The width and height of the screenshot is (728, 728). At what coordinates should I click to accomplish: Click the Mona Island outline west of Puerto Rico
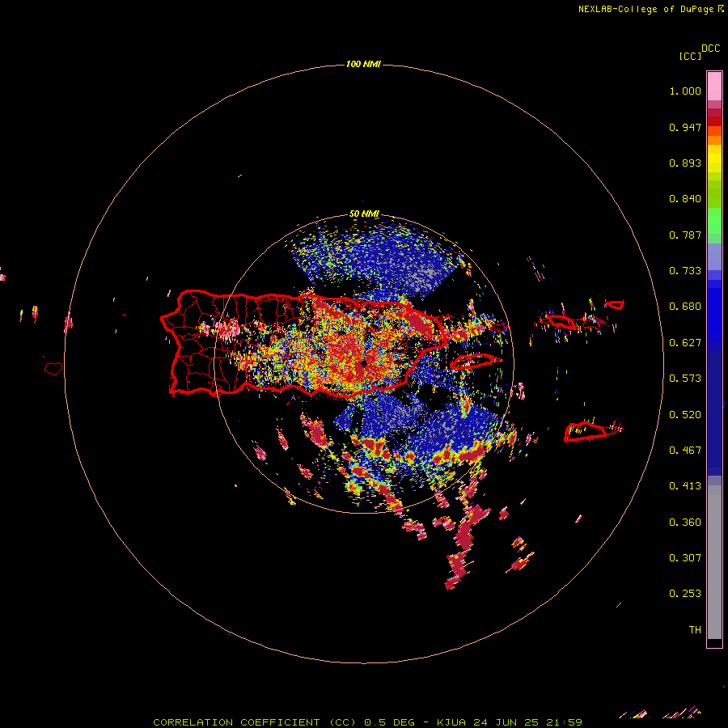point(53,369)
